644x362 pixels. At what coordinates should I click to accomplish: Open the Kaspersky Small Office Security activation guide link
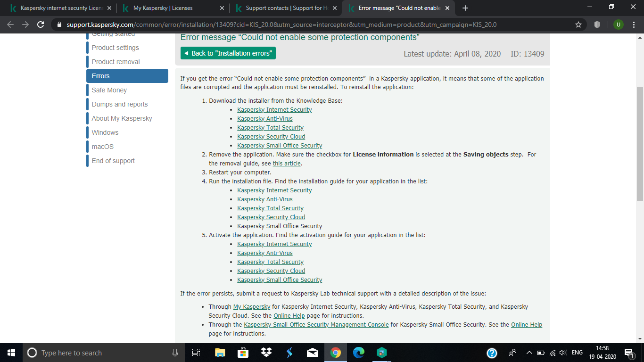click(x=280, y=280)
